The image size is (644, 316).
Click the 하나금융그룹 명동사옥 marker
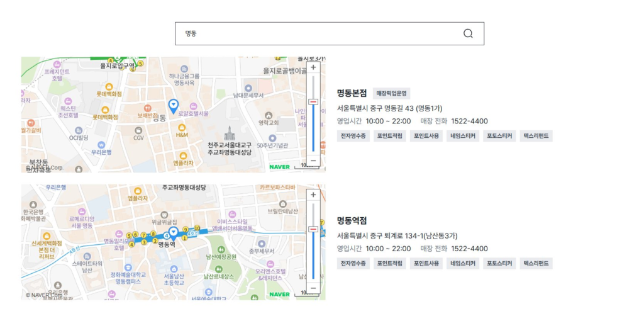coord(184,68)
